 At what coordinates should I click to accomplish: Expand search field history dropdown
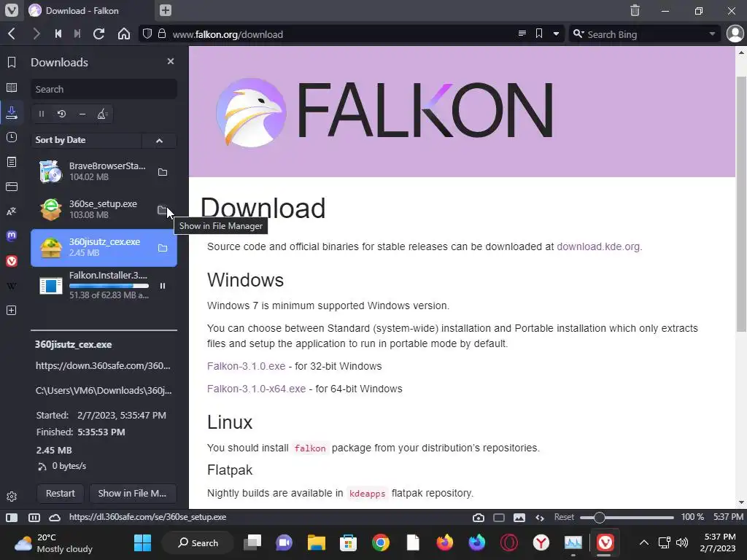(x=712, y=34)
